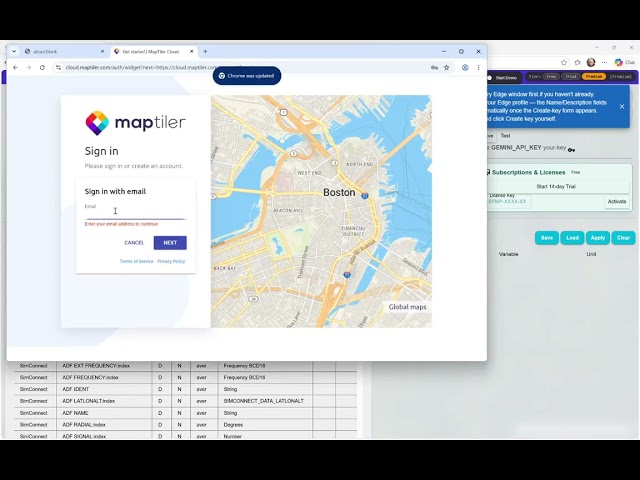Screen dimensions: 640x480
Task: Click the Variable column header
Action: click(509, 254)
